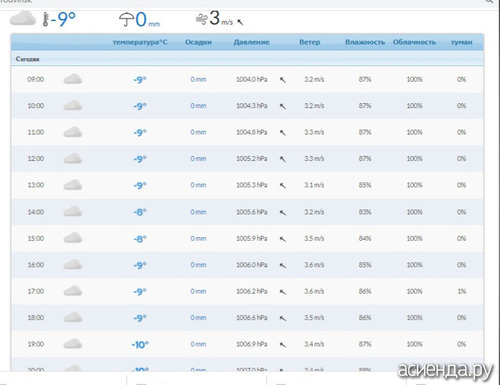Collapse the Сегодня section header
Viewport: 500px width, 385px height.
pyautogui.click(x=247, y=59)
